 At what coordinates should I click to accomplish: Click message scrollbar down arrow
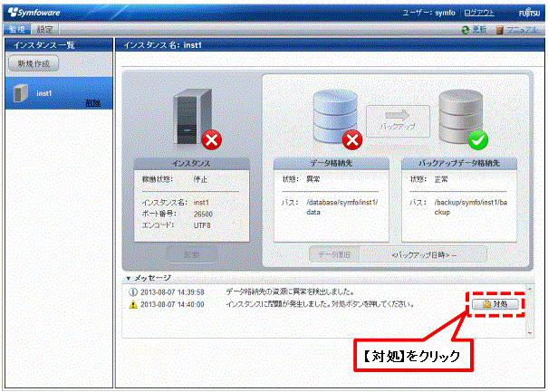530,333
